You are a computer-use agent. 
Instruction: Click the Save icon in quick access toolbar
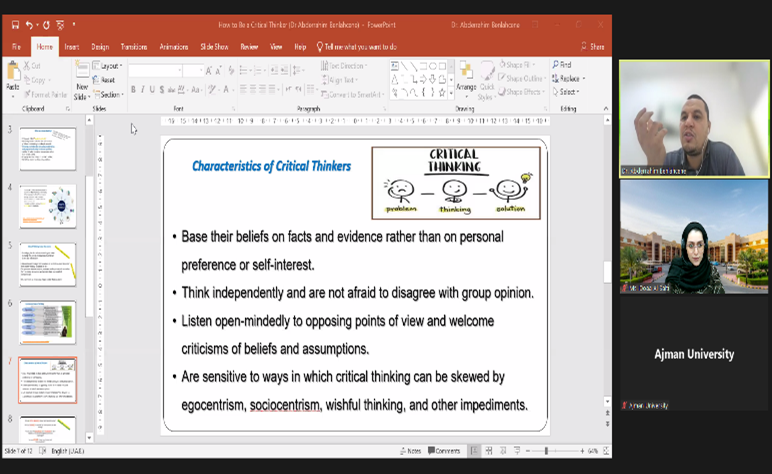point(15,24)
